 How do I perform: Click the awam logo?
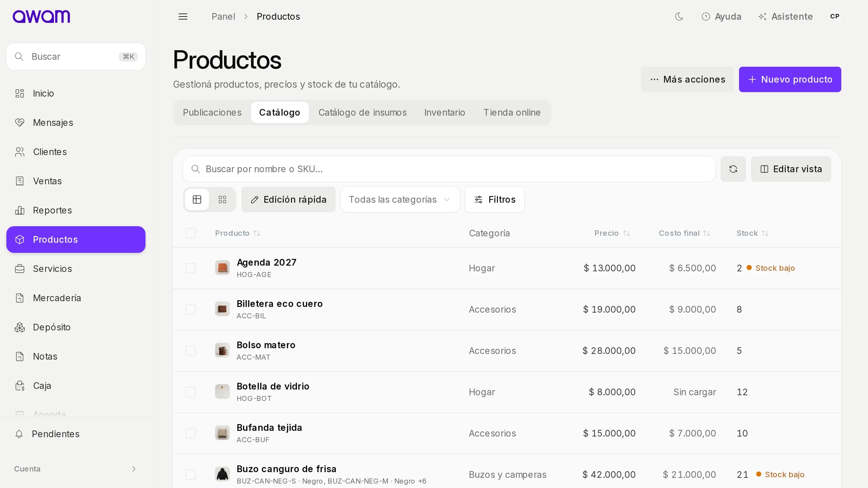41,17
